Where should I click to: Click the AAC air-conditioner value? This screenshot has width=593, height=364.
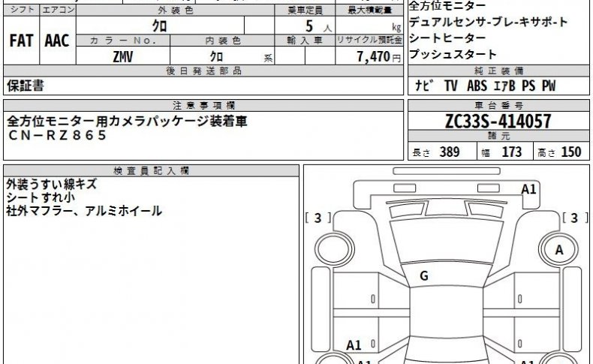(57, 41)
